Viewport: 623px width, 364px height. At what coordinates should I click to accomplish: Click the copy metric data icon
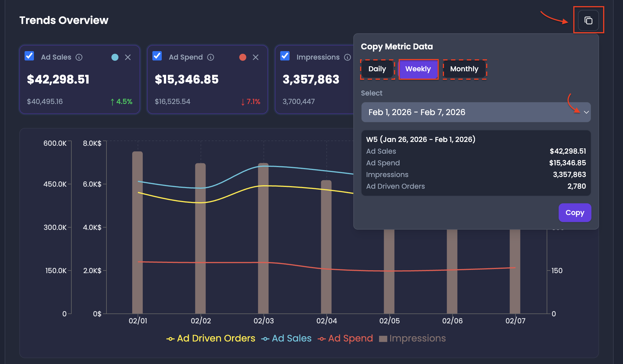tap(588, 20)
